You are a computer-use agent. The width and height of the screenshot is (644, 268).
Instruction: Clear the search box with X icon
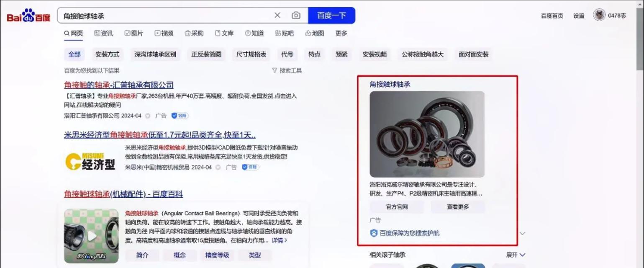tap(277, 15)
